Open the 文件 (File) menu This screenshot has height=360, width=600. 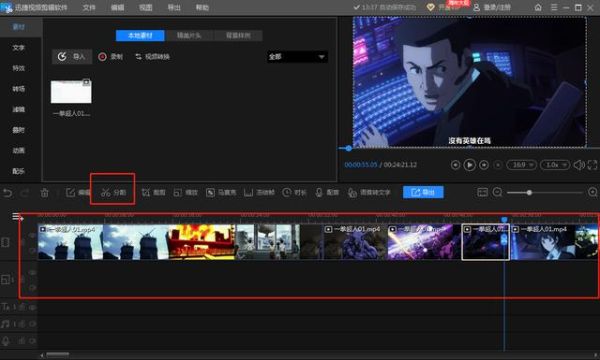pos(89,7)
